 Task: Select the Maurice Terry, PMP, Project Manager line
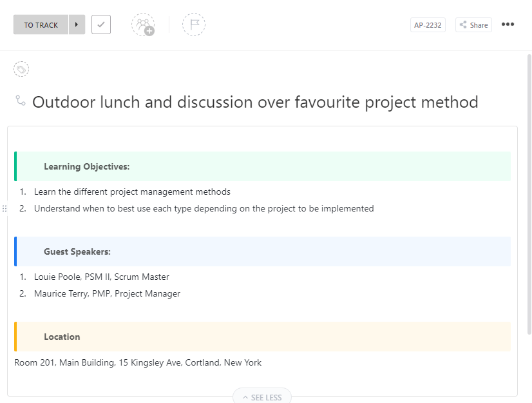107,293
